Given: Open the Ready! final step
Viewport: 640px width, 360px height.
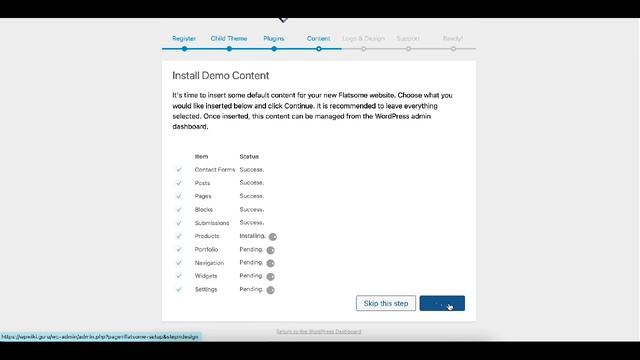Looking at the screenshot, I should tap(453, 38).
